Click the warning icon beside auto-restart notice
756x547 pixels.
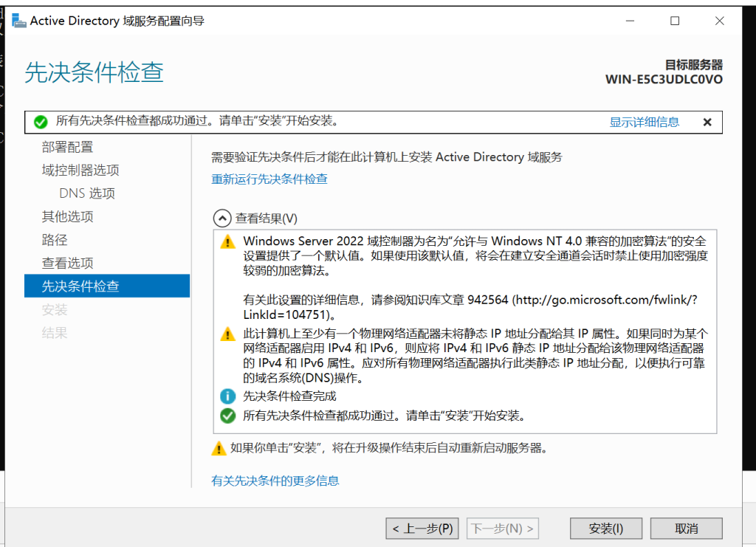219,448
